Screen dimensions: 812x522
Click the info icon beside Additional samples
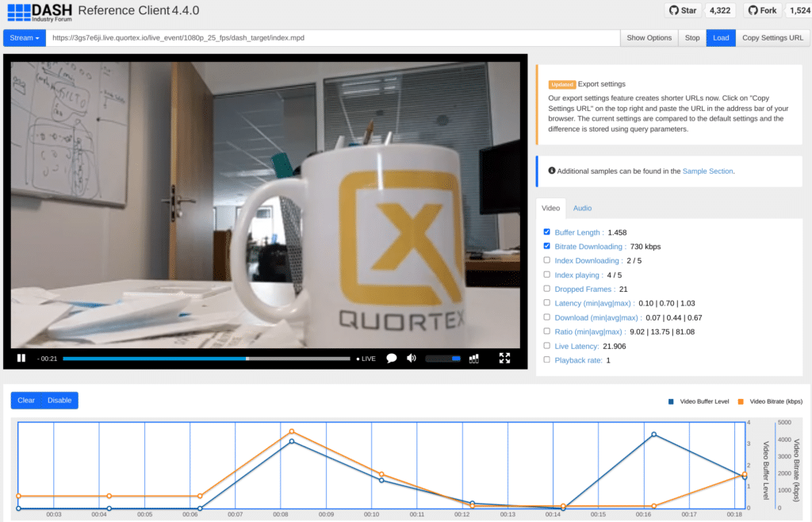[552, 171]
